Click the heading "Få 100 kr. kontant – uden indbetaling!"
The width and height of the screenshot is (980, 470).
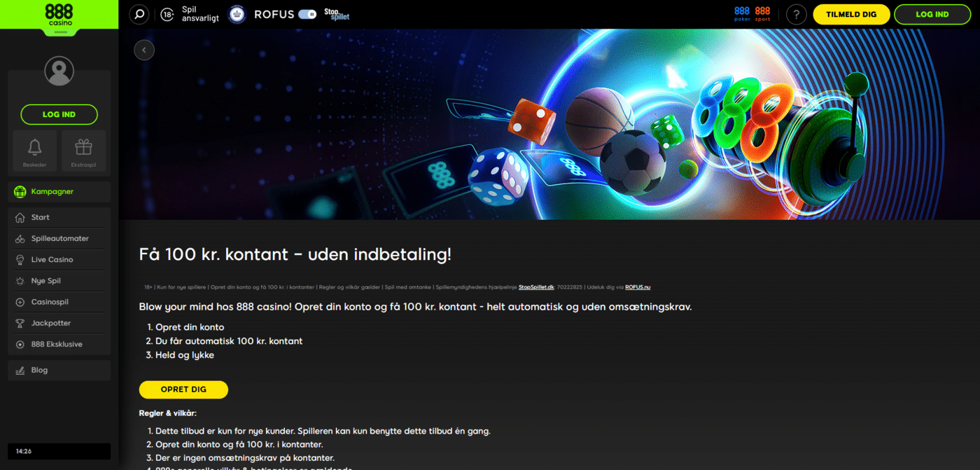point(295,254)
